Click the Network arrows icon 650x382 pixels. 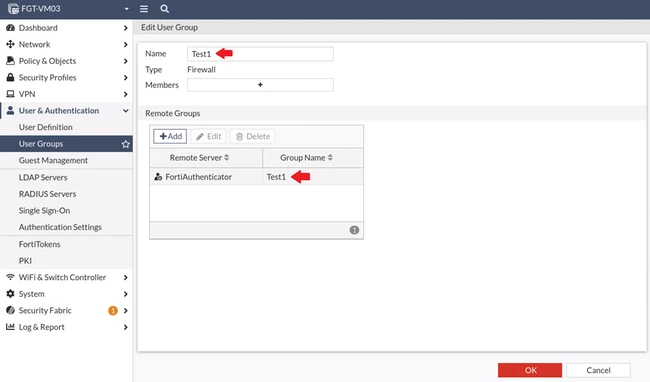[10, 44]
